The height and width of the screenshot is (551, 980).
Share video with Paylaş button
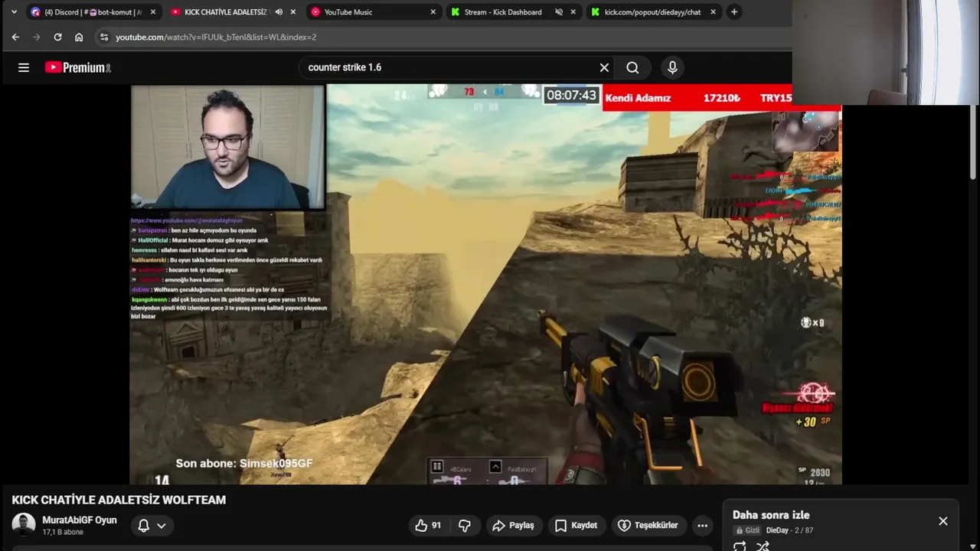coord(513,526)
